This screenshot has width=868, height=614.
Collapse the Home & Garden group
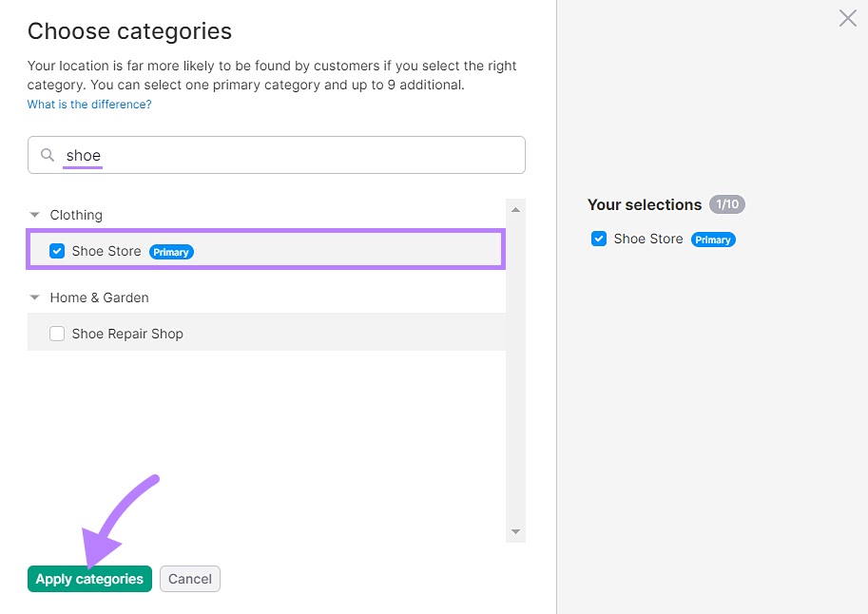tap(34, 297)
